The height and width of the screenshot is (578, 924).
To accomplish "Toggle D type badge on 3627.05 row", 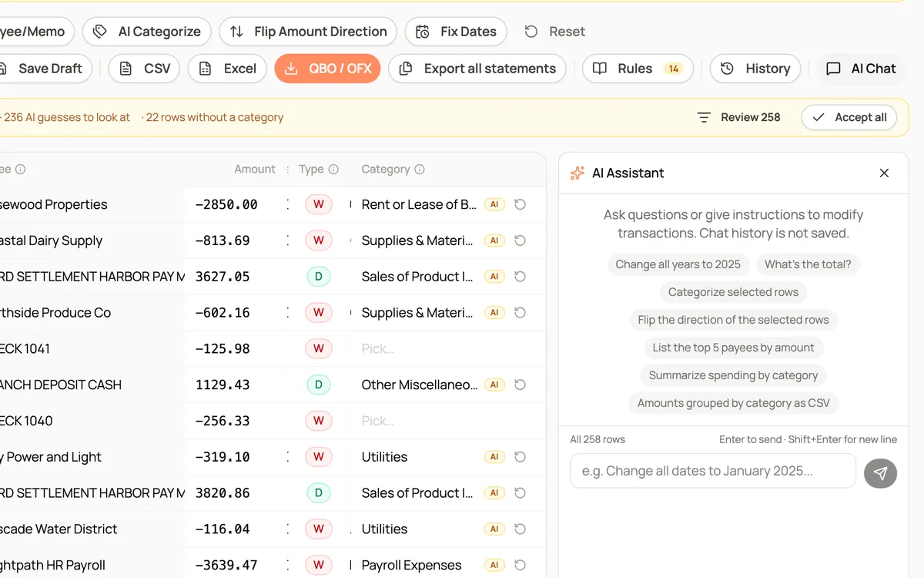I will (318, 277).
